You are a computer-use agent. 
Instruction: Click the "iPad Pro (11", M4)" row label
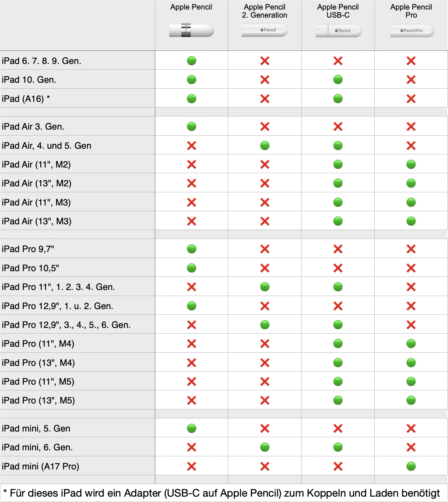pyautogui.click(x=38, y=343)
